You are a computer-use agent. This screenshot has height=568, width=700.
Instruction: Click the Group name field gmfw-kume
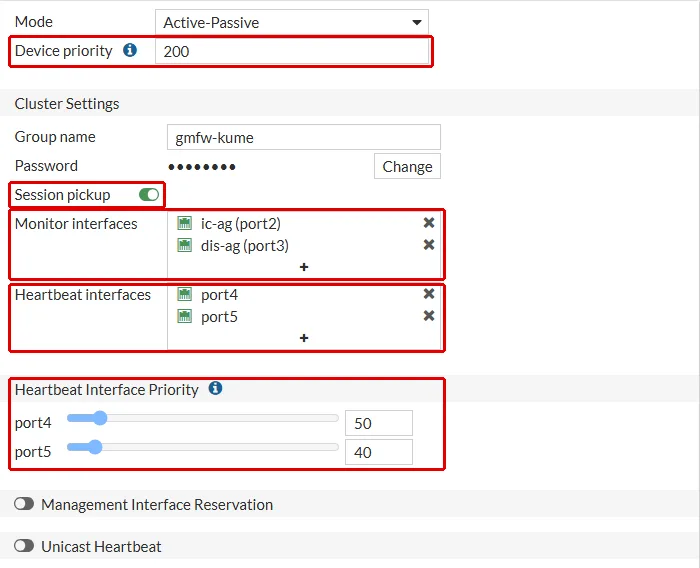[x=304, y=137]
